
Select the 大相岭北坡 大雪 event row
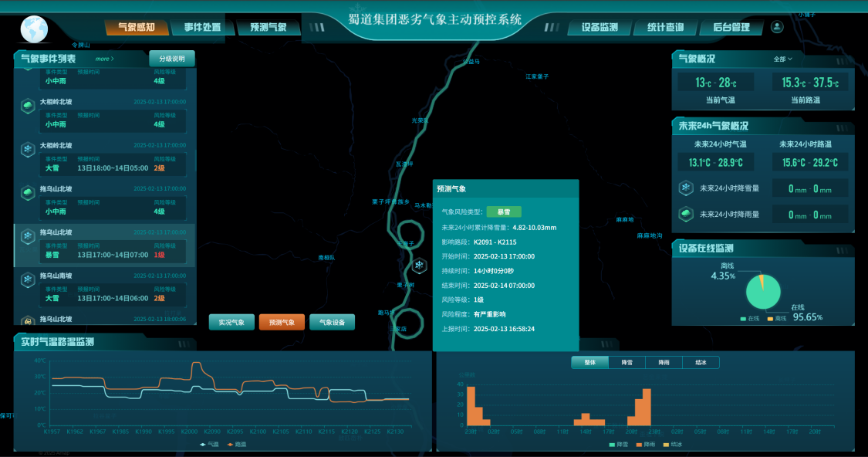pyautogui.click(x=105, y=158)
